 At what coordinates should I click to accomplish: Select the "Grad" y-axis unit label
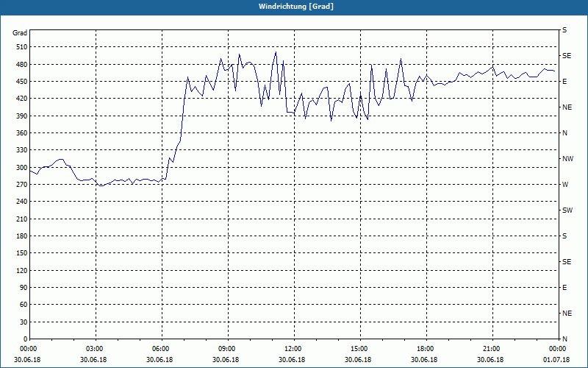tap(20, 33)
